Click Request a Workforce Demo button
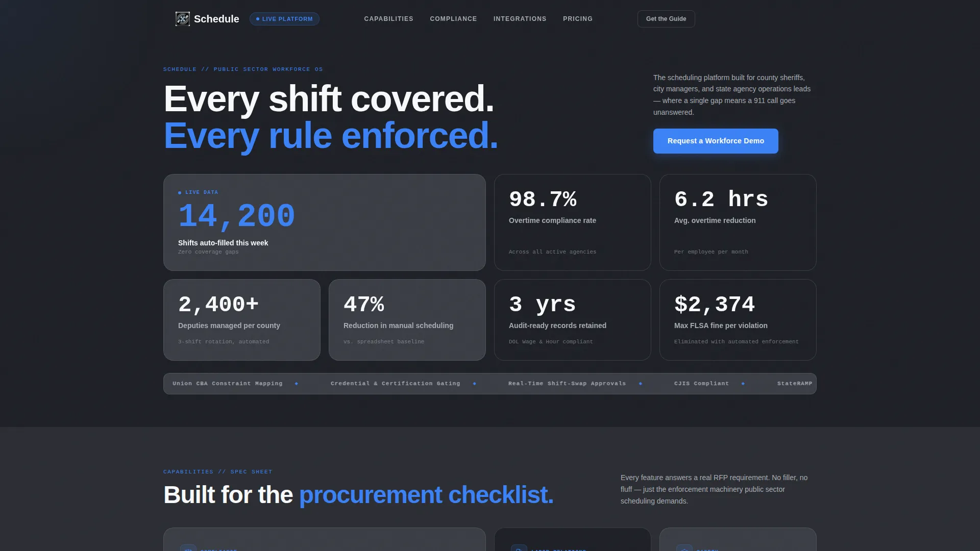The width and height of the screenshot is (980, 551). [716, 141]
